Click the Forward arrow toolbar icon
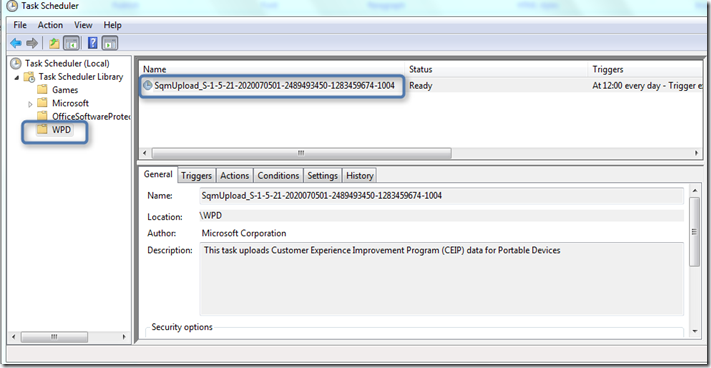The image size is (711, 368). click(31, 44)
